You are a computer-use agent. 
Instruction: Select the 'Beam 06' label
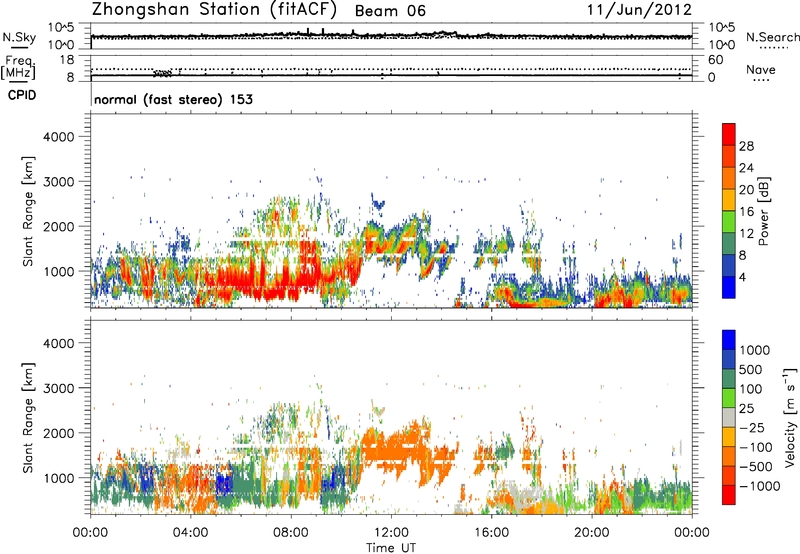click(x=390, y=11)
